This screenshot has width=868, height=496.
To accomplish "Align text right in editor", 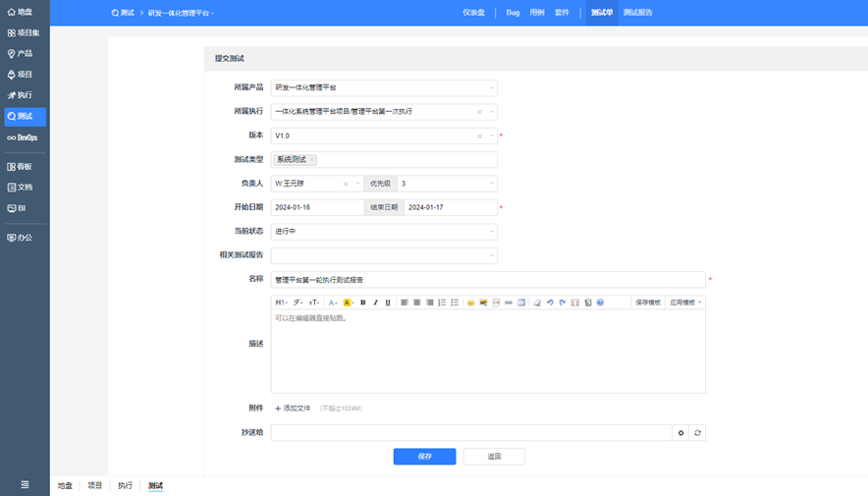I will tap(429, 303).
